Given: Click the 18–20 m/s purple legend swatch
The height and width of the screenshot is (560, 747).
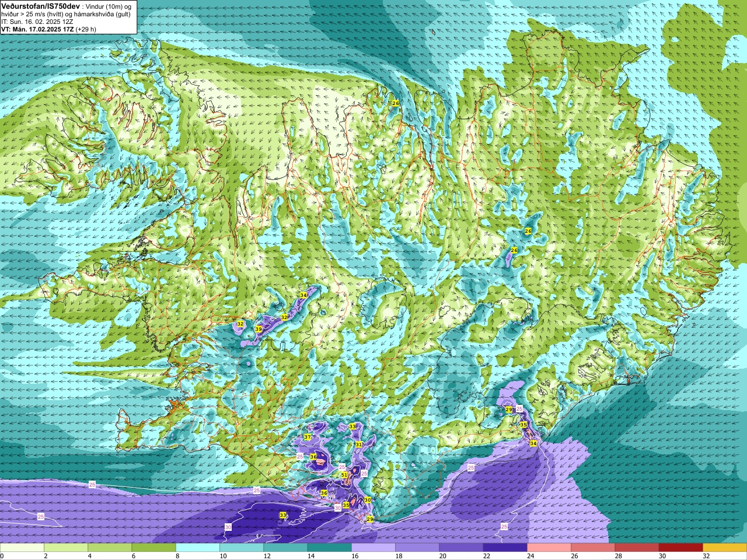Looking at the screenshot, I should 417,548.
